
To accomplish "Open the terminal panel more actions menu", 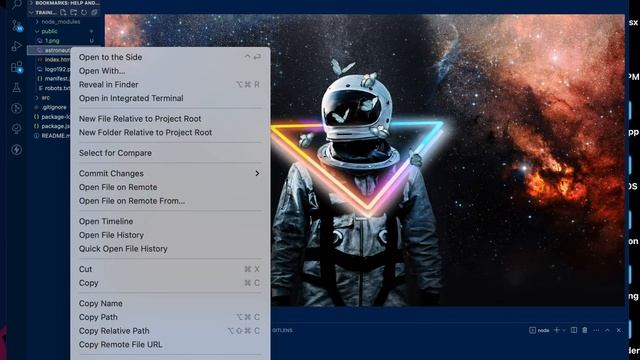I will point(596,330).
